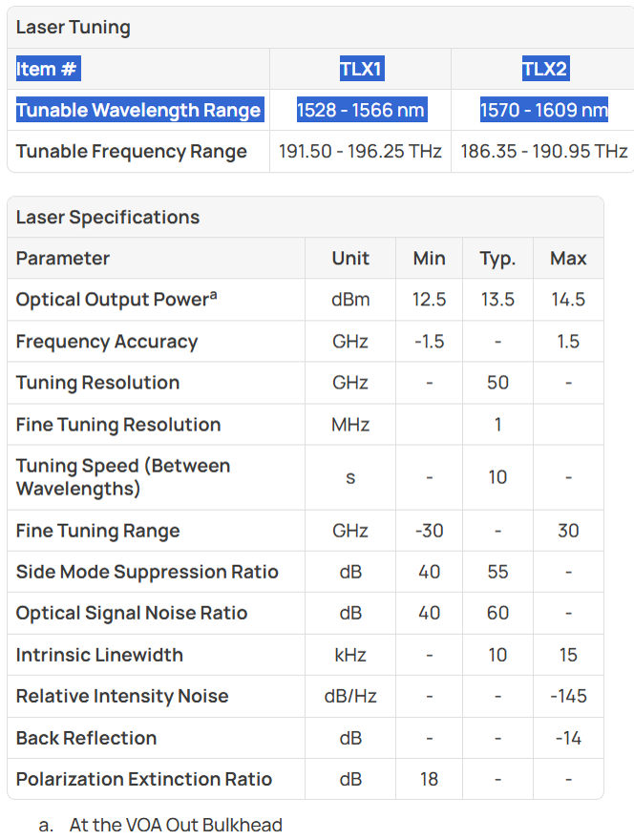This screenshot has width=634, height=840.
Task: Click the 1570 - 1609 nm wavelength cell
Action: coord(544,110)
